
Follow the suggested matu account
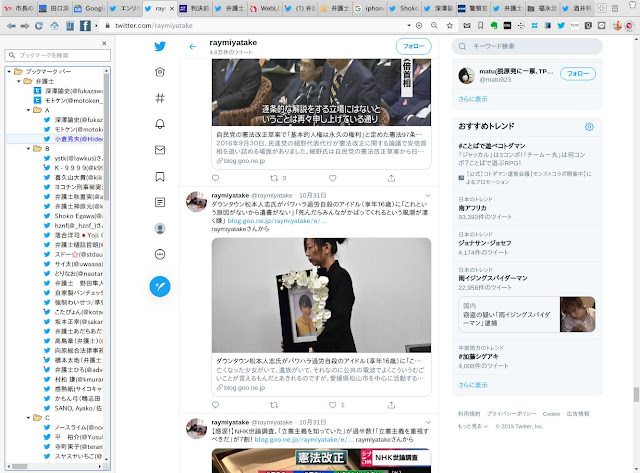click(x=578, y=74)
